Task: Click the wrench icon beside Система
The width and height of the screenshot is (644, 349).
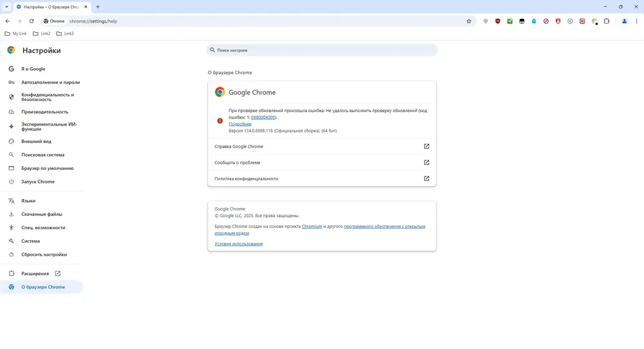Action: point(11,241)
